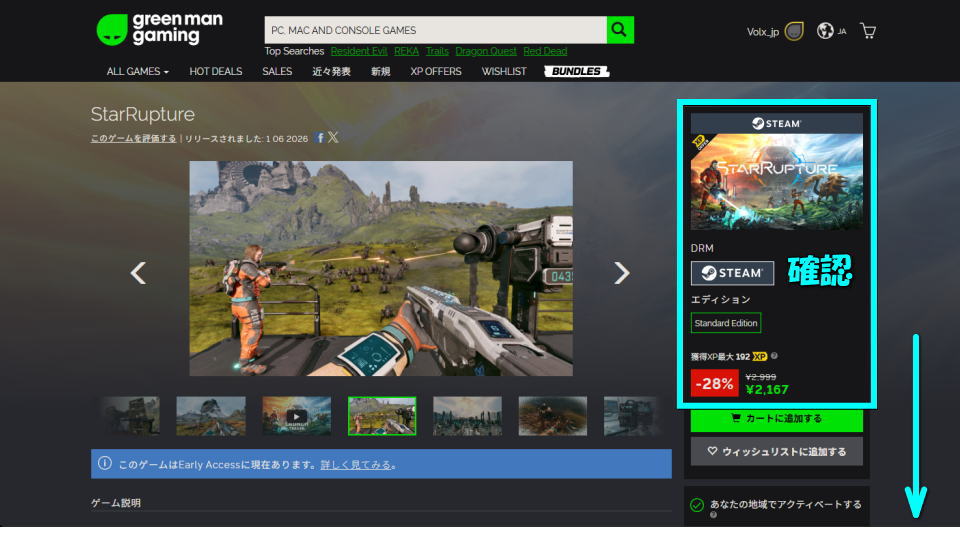The width and height of the screenshot is (960, 540).
Task: Click the add to cart button
Action: (776, 418)
